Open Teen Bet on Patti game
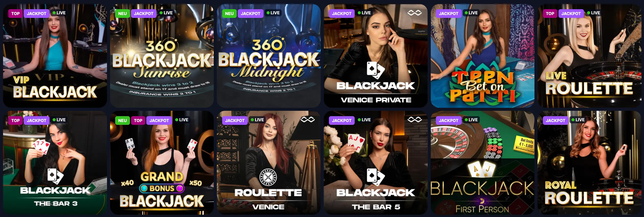Image resolution: width=644 pixels, height=217 pixels. [483, 56]
